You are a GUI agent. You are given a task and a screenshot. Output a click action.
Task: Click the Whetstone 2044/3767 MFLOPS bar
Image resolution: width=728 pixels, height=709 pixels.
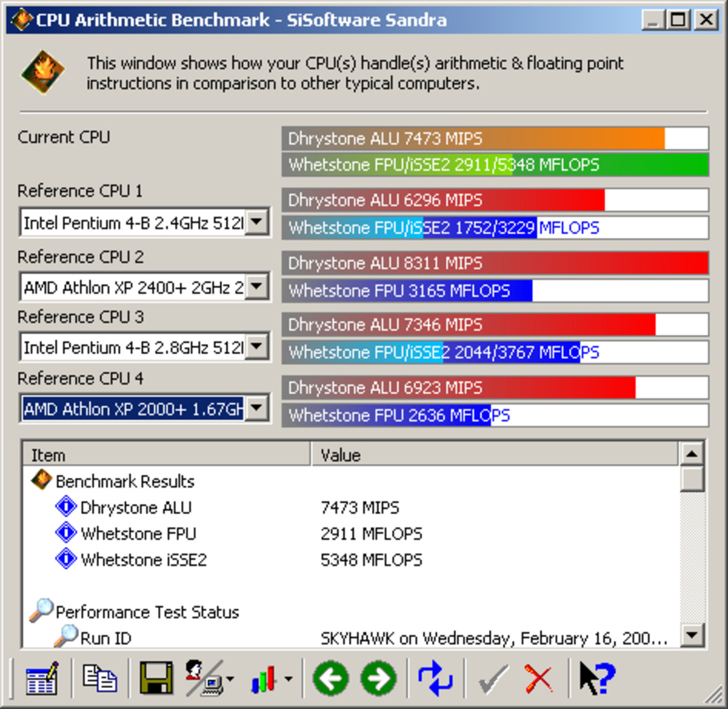[x=495, y=352]
